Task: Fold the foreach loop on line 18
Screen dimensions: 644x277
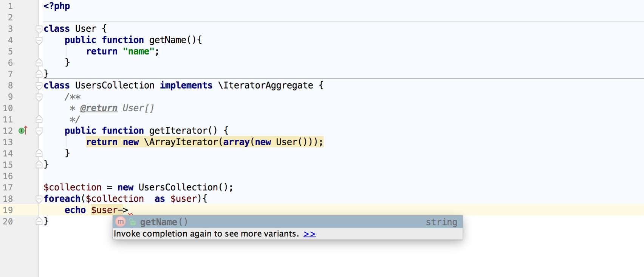Action: click(x=39, y=199)
